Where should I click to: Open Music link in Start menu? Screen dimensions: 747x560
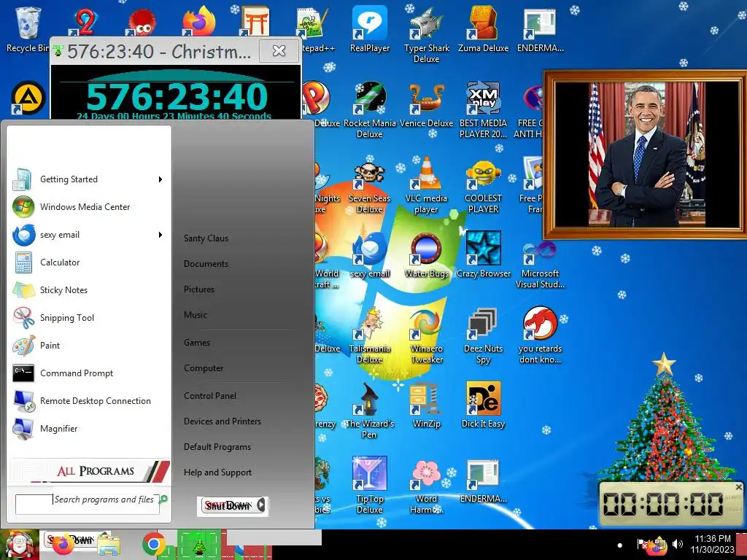pyautogui.click(x=196, y=315)
